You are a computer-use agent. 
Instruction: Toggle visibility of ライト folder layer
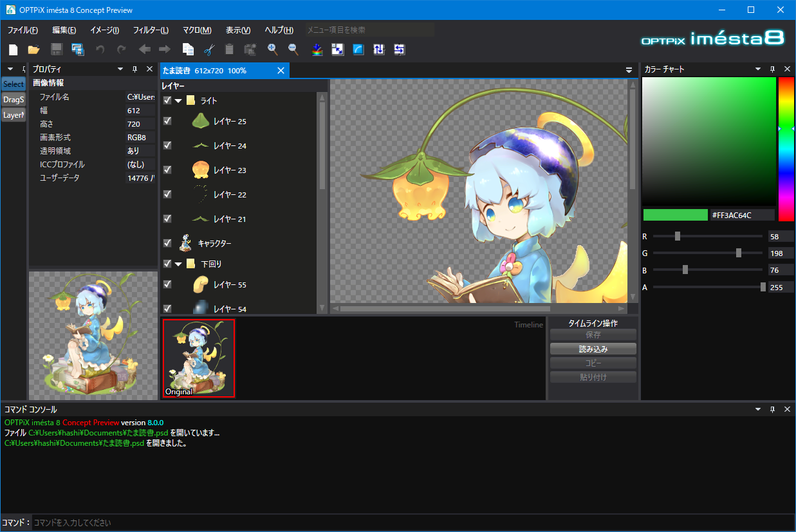point(167,100)
